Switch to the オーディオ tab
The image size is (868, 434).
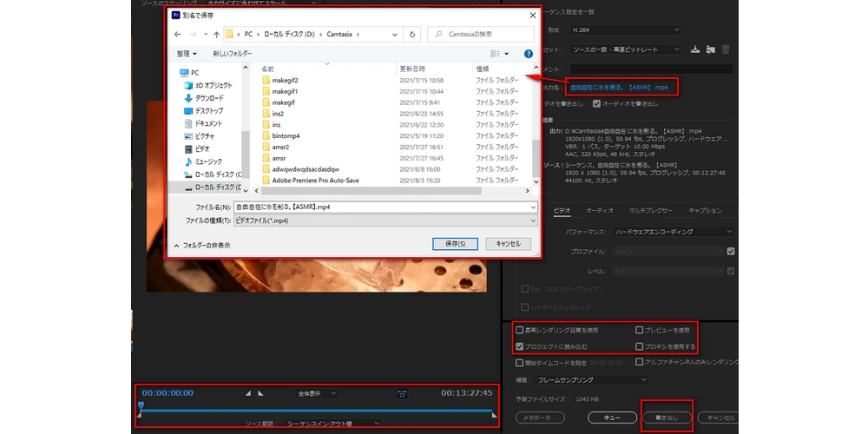(599, 210)
